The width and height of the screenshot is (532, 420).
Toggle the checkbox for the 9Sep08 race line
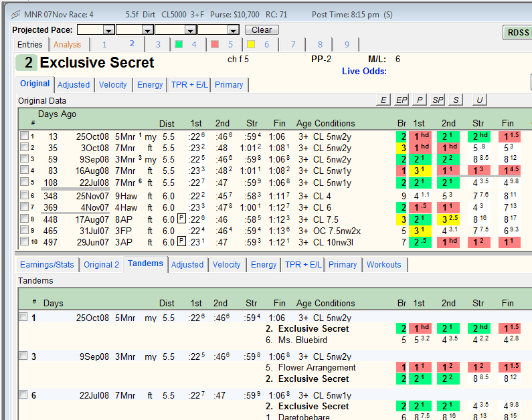(x=24, y=159)
